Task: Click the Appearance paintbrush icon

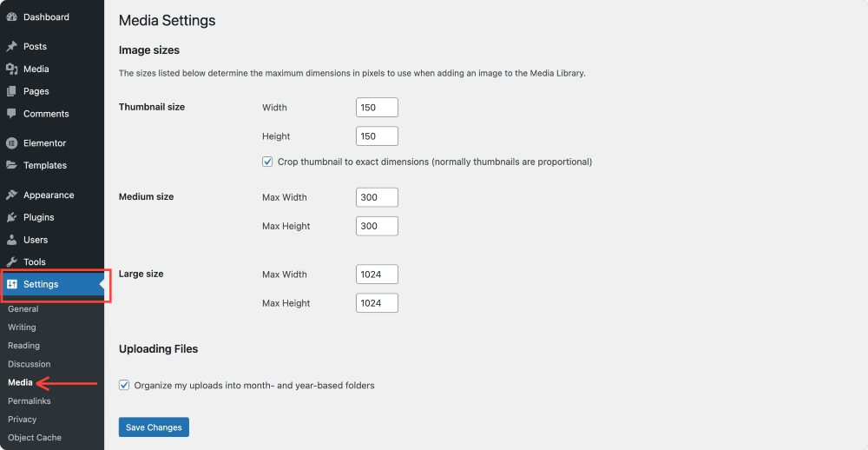Action: (x=11, y=195)
